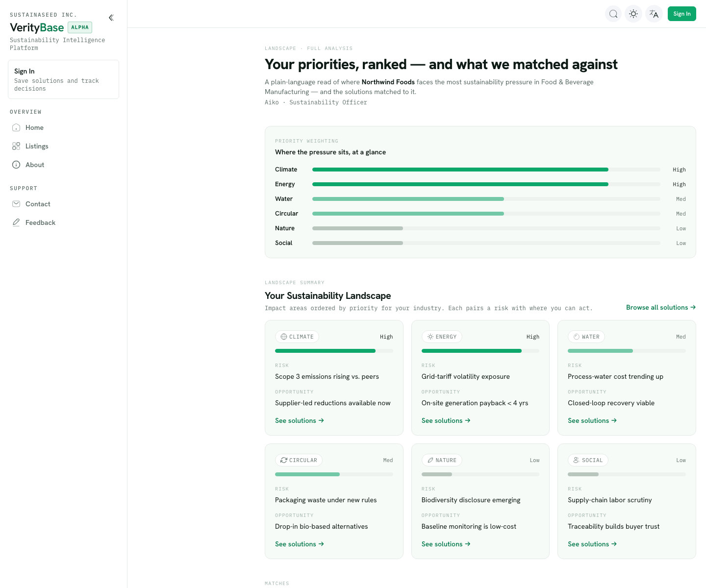Toggle light/dark theme with the sun icon
The height and width of the screenshot is (588, 706).
[633, 14]
